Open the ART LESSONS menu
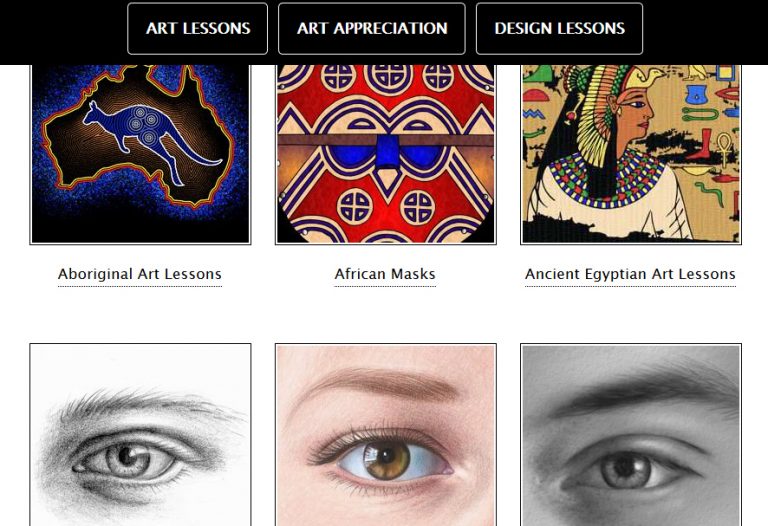Screen dimensions: 768x526 coord(197,28)
